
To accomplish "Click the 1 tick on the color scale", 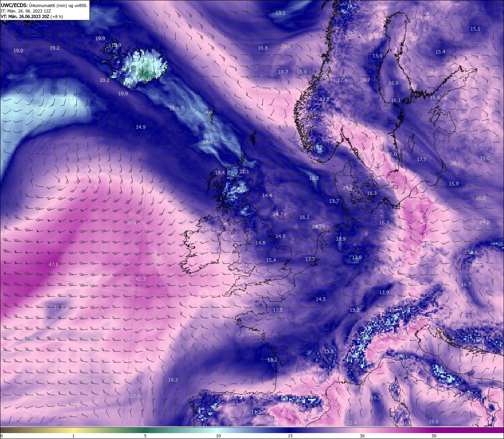I will [74, 436].
